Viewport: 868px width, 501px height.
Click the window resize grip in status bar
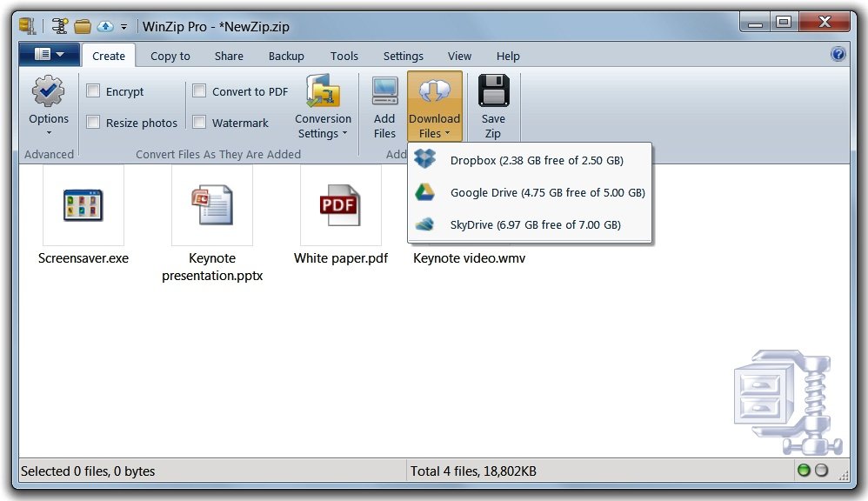844,475
